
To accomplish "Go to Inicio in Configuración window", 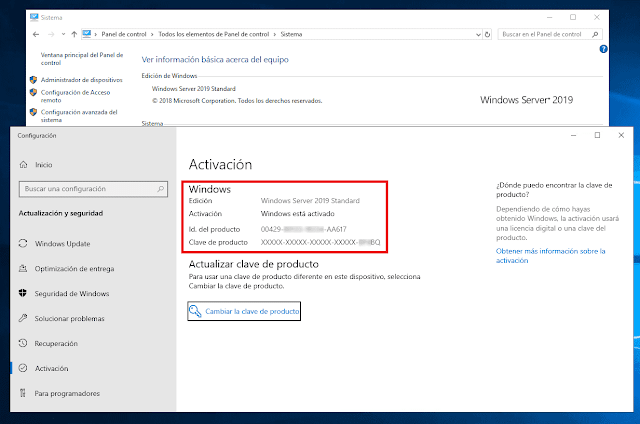I will pos(44,165).
